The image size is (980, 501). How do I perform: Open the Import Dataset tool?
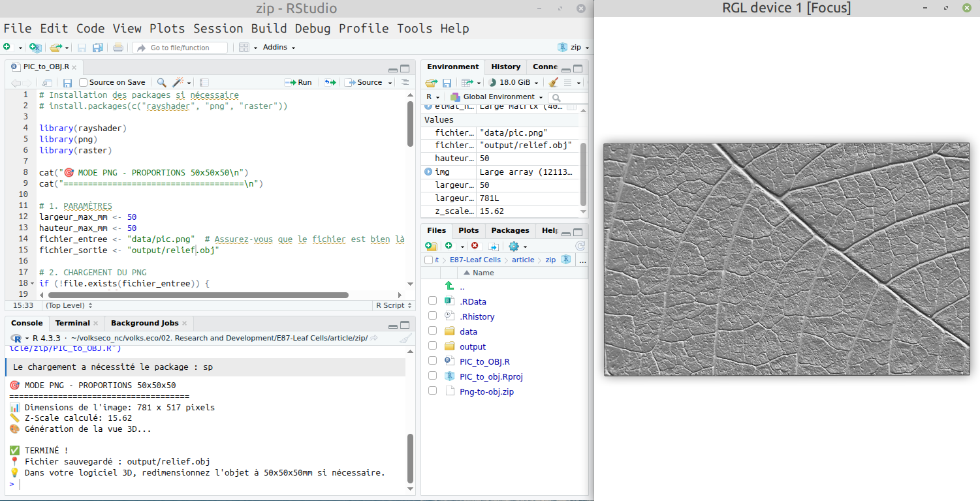click(469, 82)
